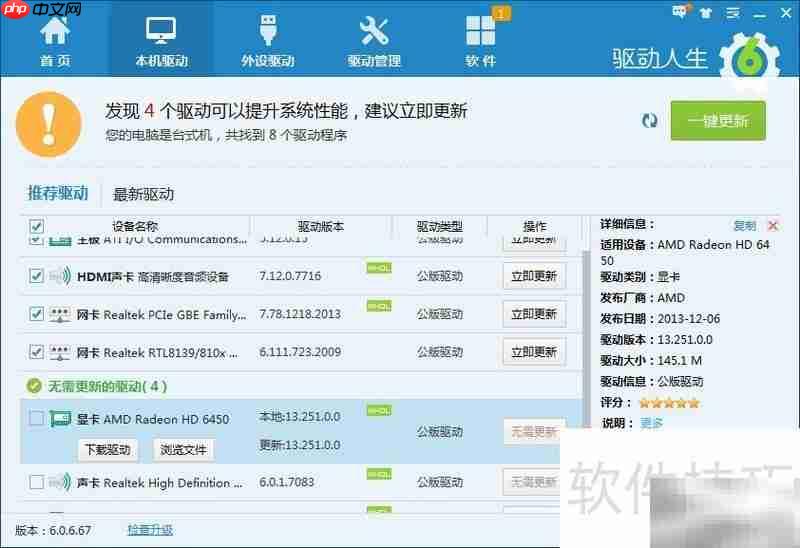This screenshot has height=548, width=800.
Task: Close the 详细信息 panel with red X
Action: click(773, 226)
